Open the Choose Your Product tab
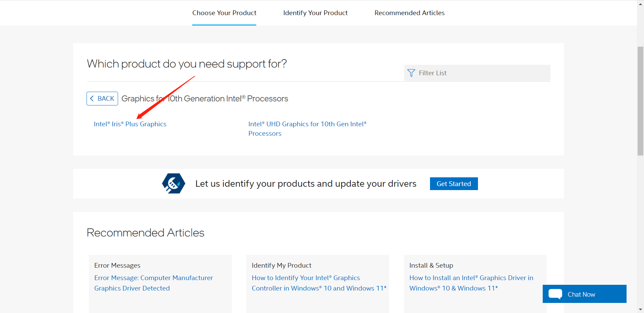644x313 pixels. (224, 13)
